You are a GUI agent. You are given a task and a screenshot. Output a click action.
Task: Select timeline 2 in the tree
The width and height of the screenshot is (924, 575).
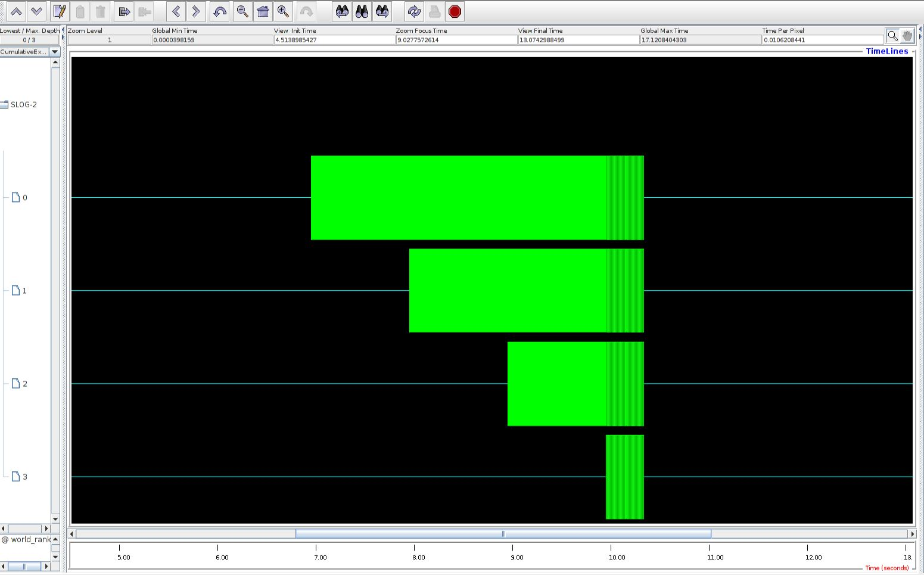click(x=24, y=384)
